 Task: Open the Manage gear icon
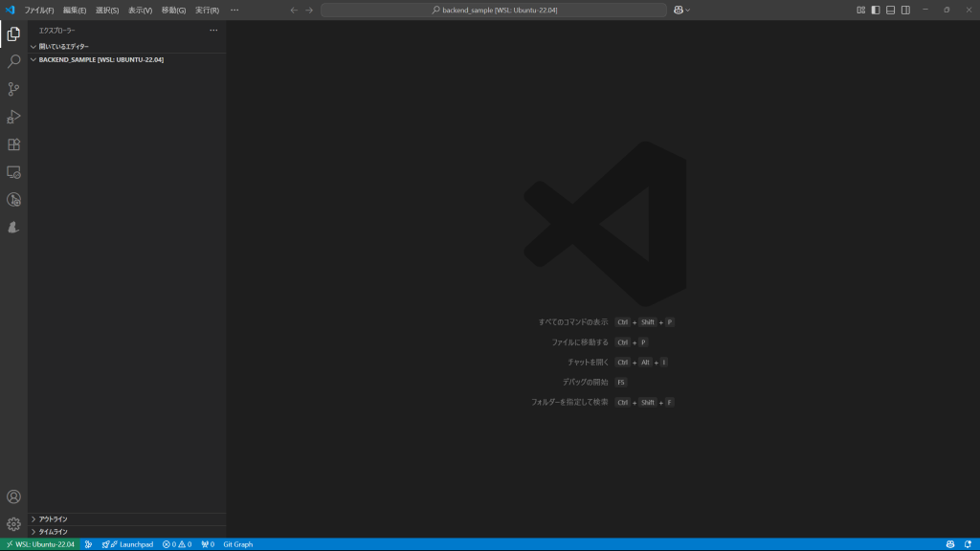[x=13, y=524]
